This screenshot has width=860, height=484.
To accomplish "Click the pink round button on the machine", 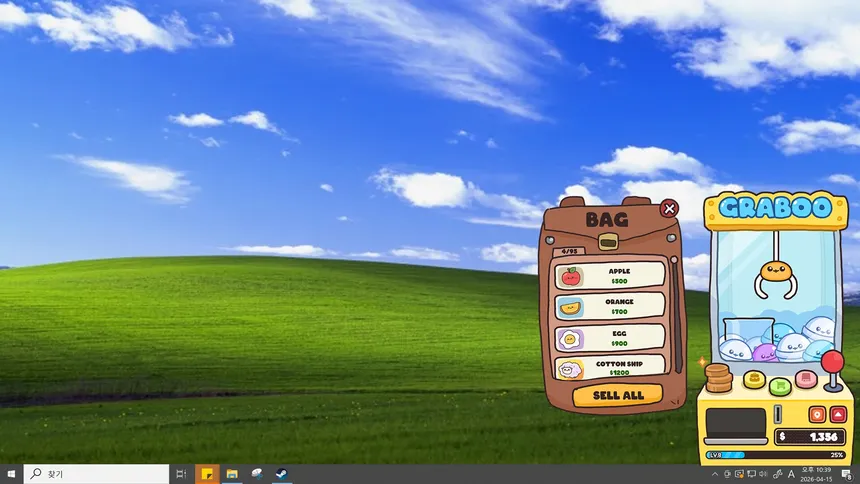I will click(806, 379).
